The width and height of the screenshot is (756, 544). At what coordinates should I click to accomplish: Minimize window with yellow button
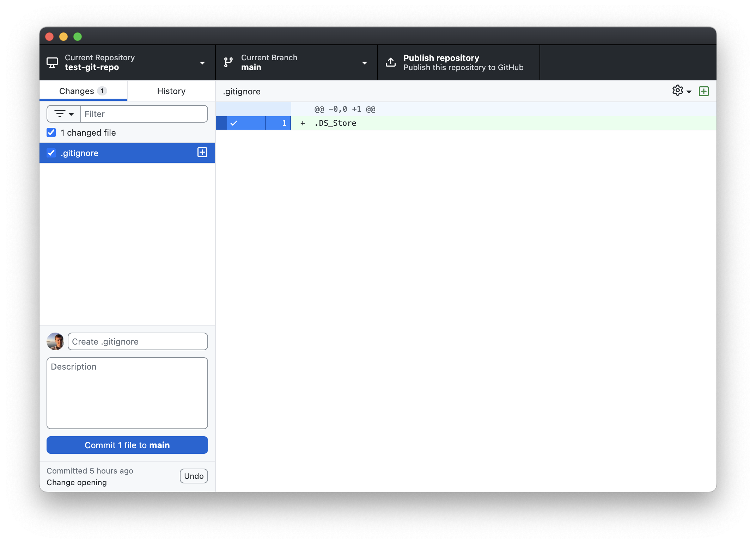point(63,37)
